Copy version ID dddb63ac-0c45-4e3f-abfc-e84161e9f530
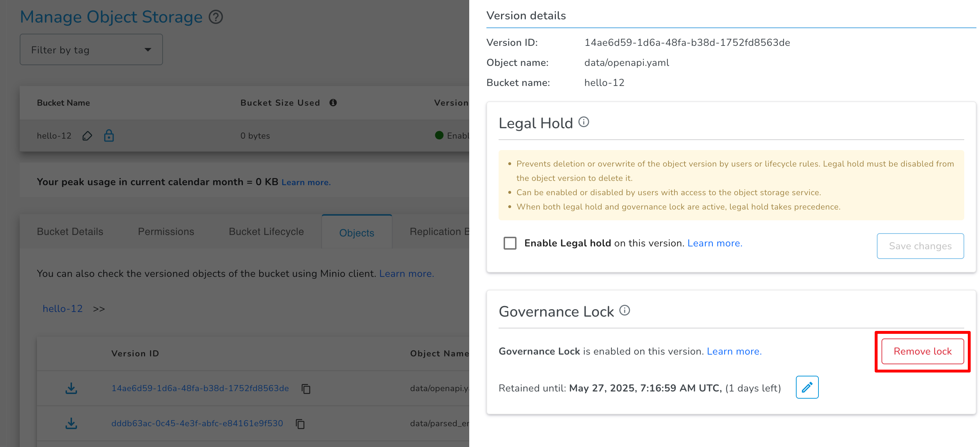 click(300, 423)
